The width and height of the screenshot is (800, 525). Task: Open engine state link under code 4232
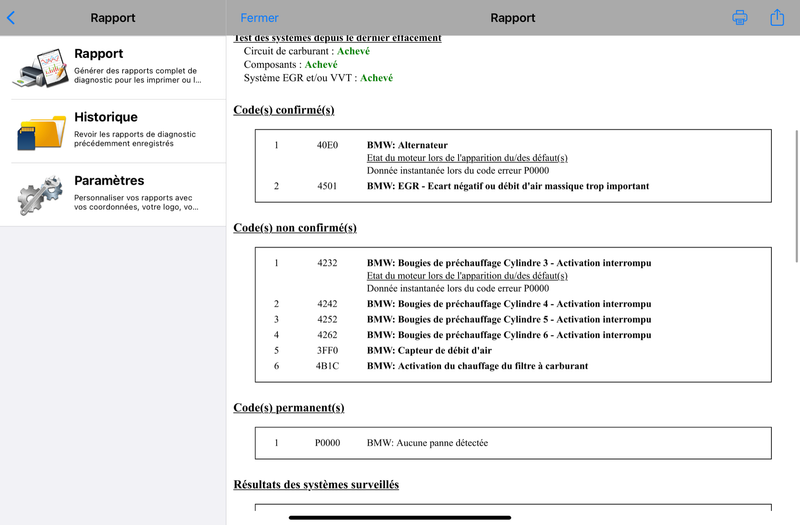pos(467,276)
